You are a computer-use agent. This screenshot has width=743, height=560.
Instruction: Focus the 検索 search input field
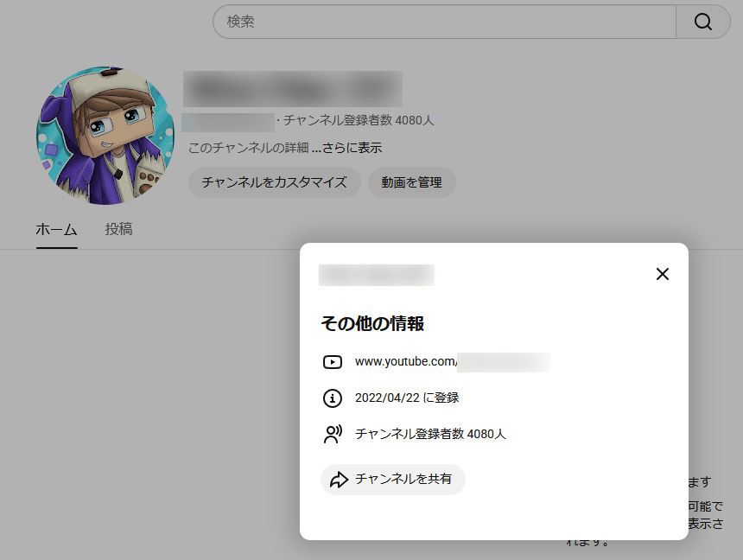(x=444, y=22)
